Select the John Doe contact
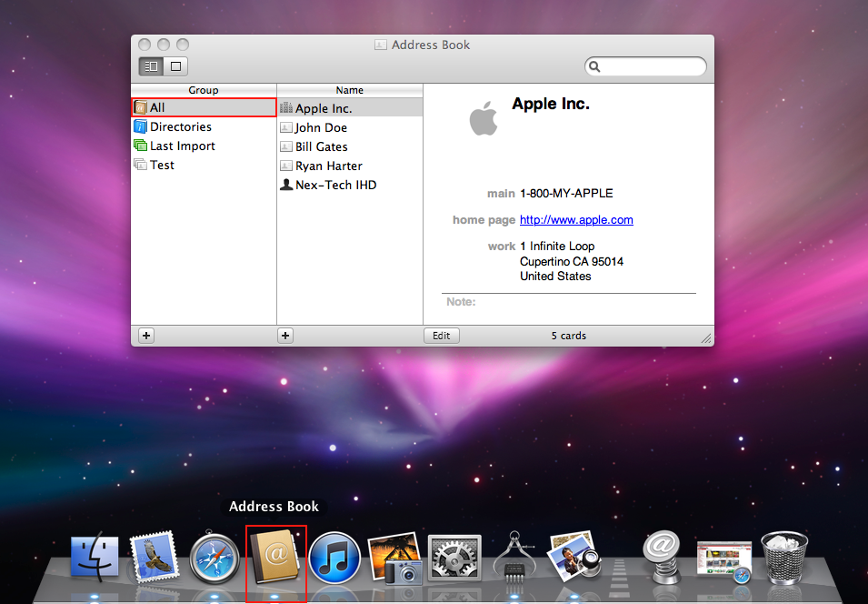The width and height of the screenshot is (868, 604). pos(350,127)
